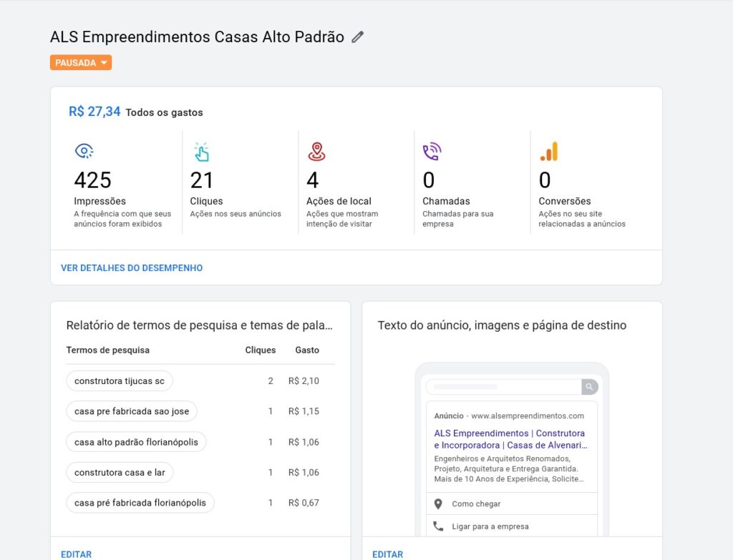Screen dimensions: 733x560
Task: Click the 'Gasto' column header
Action: coord(307,350)
